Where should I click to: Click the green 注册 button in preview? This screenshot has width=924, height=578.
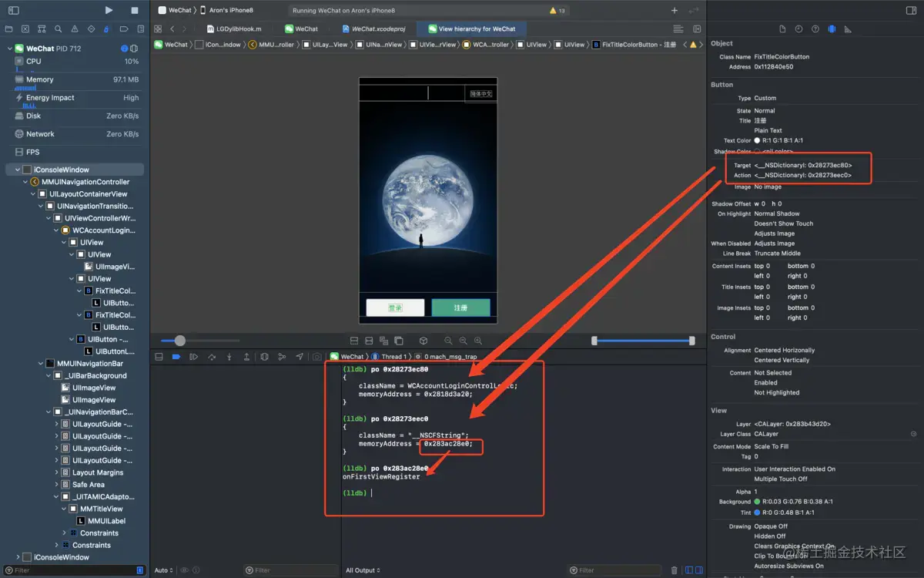(x=460, y=307)
